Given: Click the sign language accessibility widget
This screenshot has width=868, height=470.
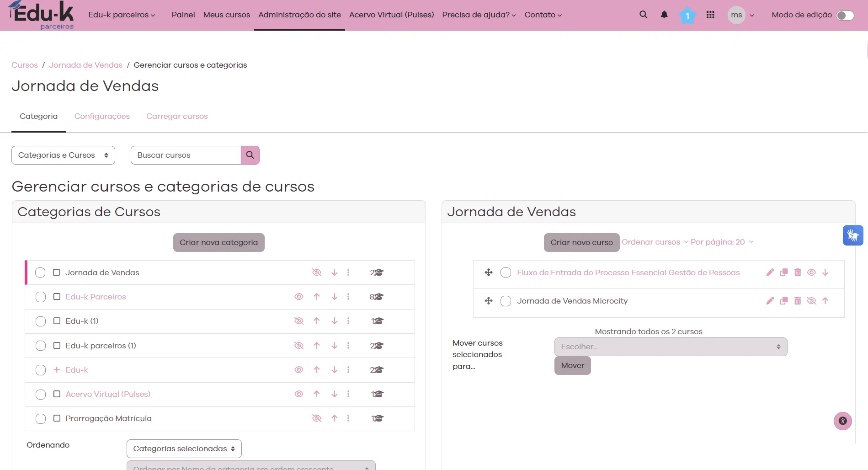Looking at the screenshot, I should [x=853, y=235].
